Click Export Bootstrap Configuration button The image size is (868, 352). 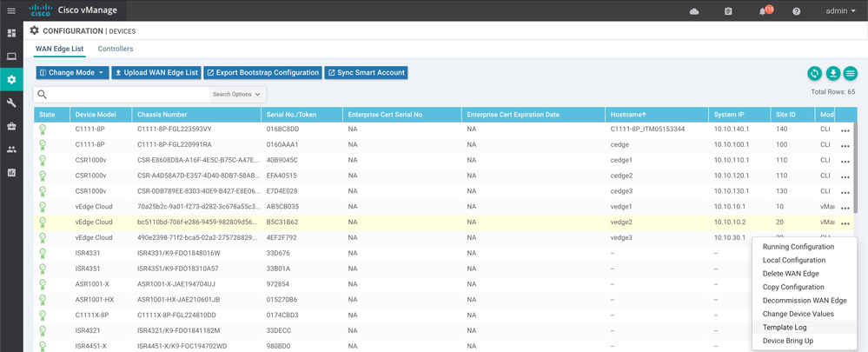[263, 72]
